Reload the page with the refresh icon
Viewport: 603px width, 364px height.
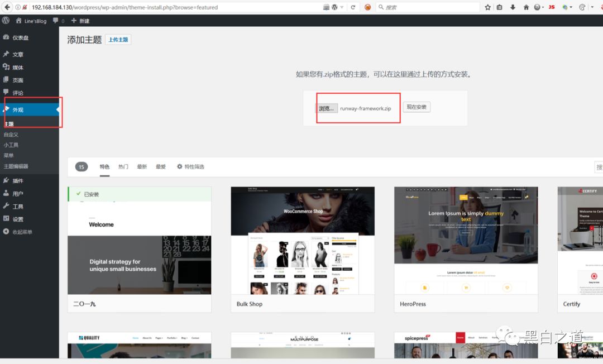[353, 7]
